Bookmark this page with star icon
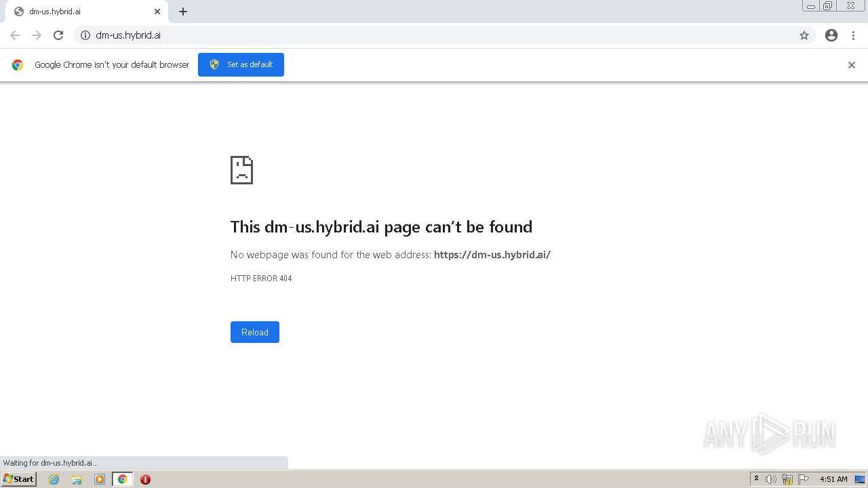The height and width of the screenshot is (488, 868). 804,35
